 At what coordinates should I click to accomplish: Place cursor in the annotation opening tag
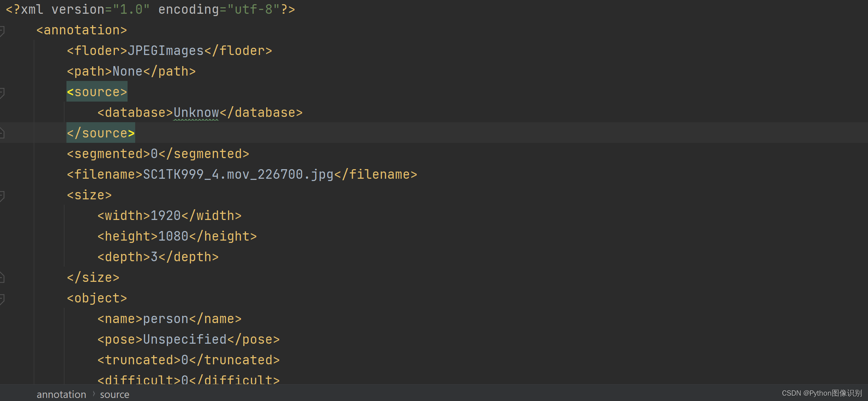(82, 30)
